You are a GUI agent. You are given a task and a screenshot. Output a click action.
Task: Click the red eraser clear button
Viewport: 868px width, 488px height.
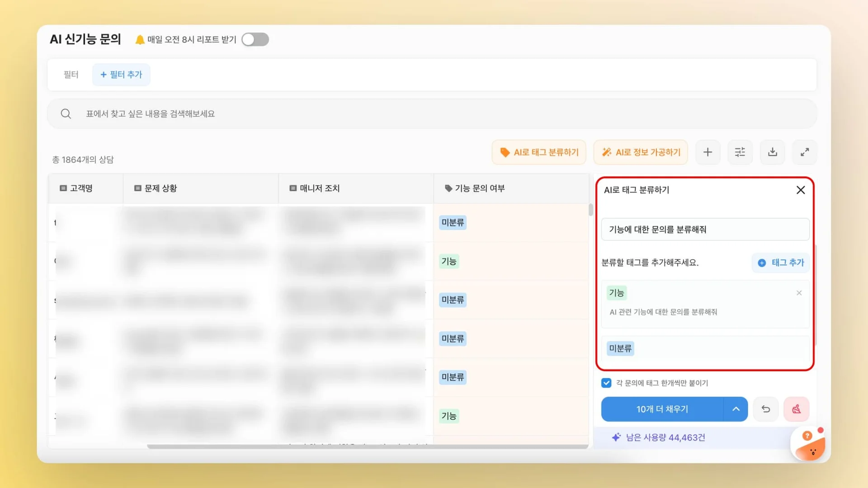pyautogui.click(x=797, y=409)
